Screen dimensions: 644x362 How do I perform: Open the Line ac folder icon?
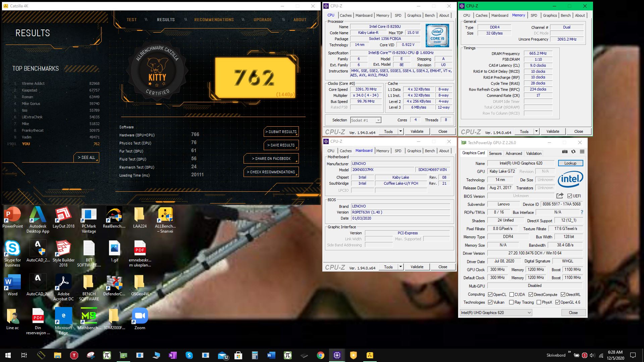click(x=12, y=319)
